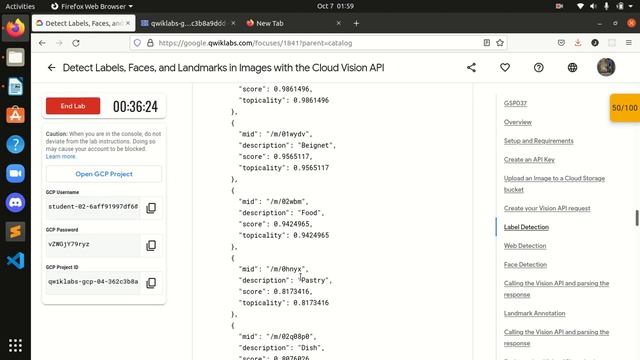Toggle reader view in the address bar

tap(487, 43)
